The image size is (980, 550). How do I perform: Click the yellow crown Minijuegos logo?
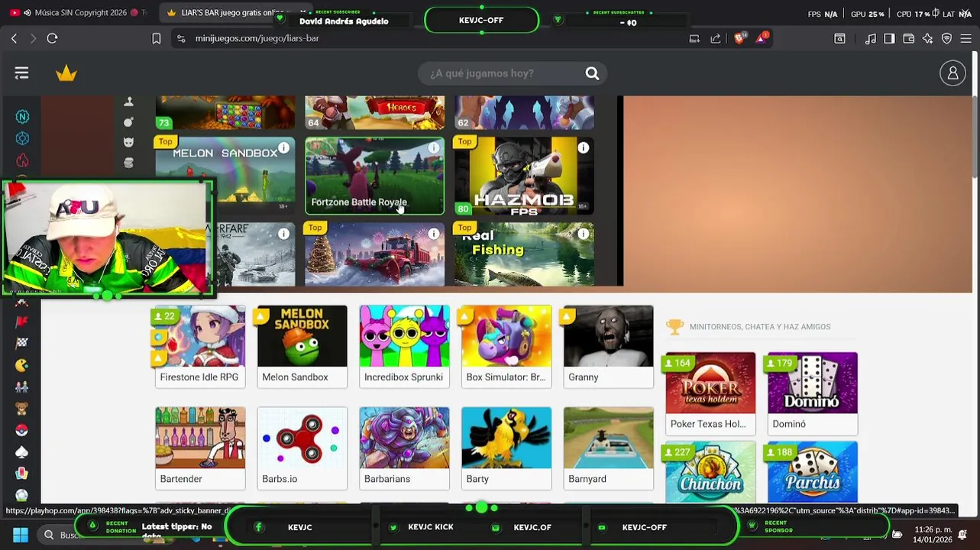click(x=66, y=73)
